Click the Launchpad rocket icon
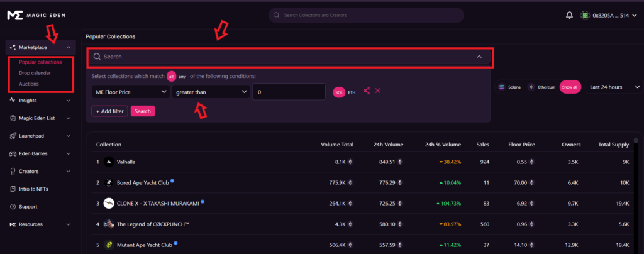The image size is (644, 254). (13, 135)
